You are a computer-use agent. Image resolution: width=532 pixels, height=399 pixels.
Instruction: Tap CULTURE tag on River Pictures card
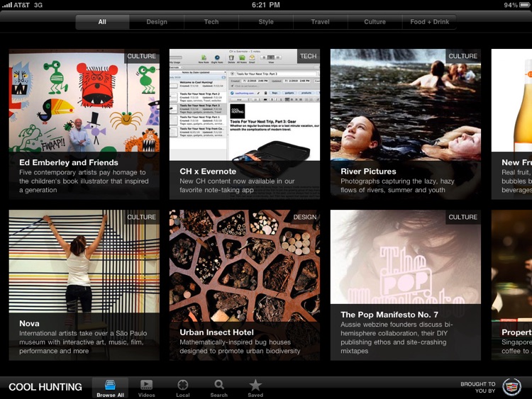coord(462,56)
